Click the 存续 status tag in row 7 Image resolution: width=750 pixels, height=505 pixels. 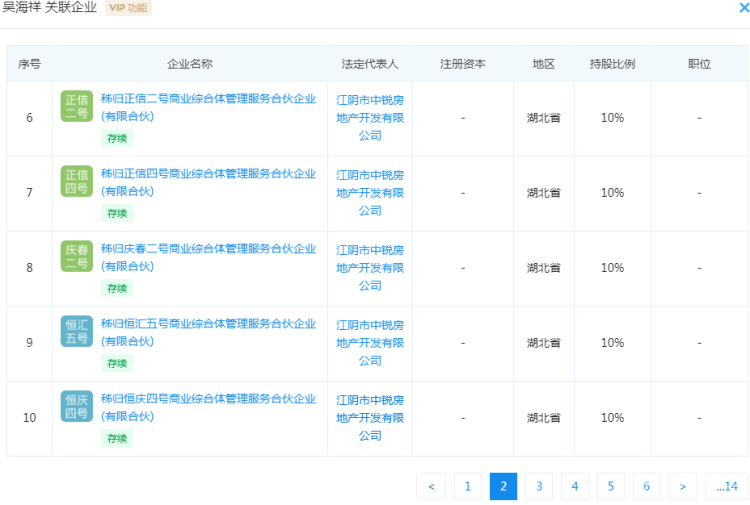click(x=117, y=213)
